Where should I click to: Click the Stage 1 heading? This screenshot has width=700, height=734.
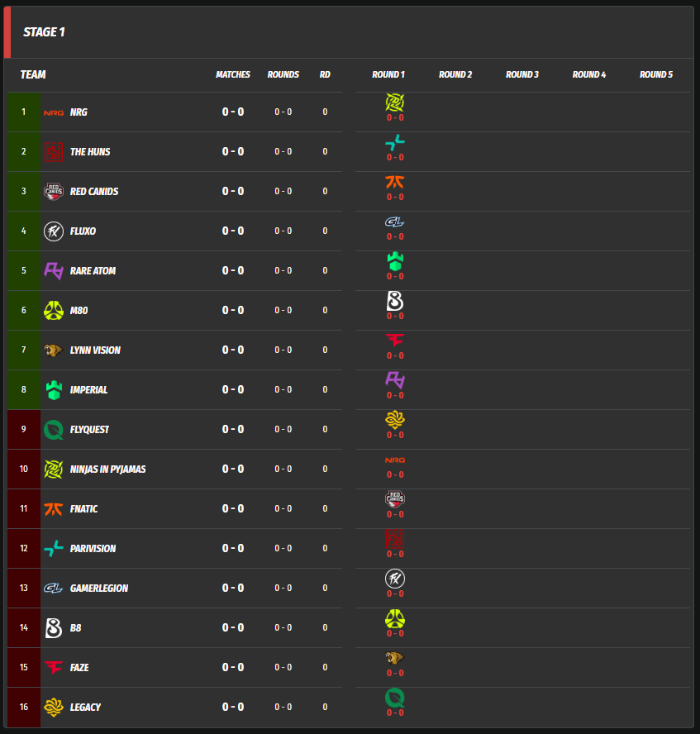(x=44, y=32)
